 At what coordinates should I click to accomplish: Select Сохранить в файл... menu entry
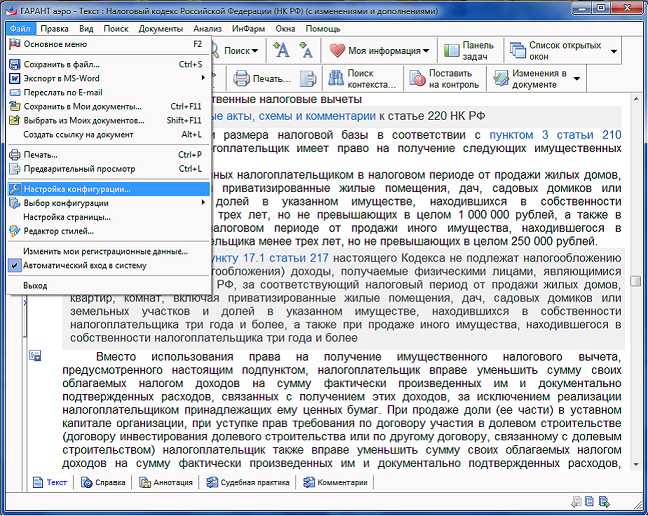pyautogui.click(x=109, y=64)
